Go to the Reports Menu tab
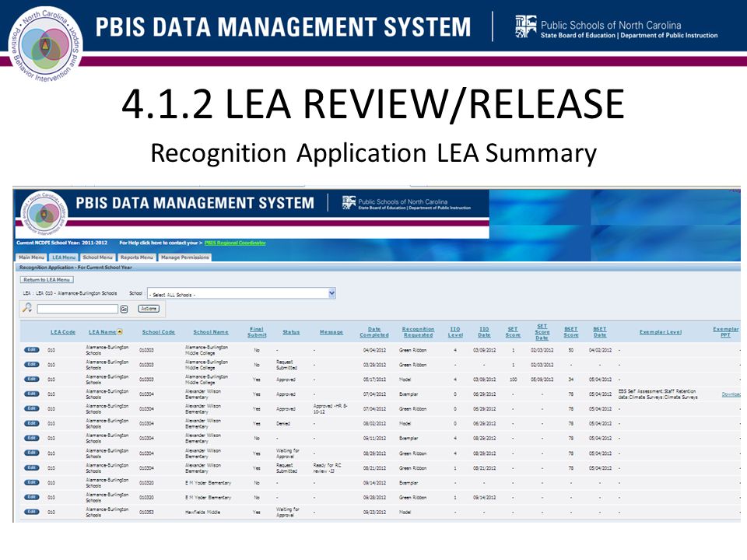The height and width of the screenshot is (560, 747). coord(137,257)
